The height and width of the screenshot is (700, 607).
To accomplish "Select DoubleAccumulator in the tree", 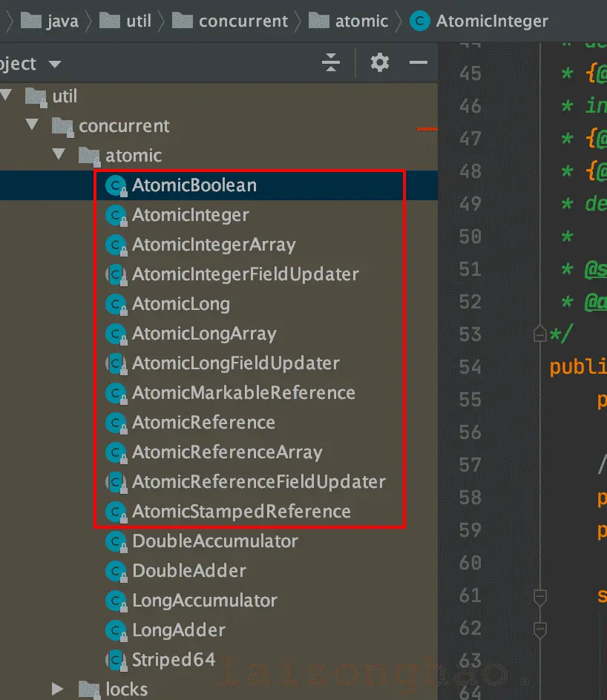I will pos(215,541).
